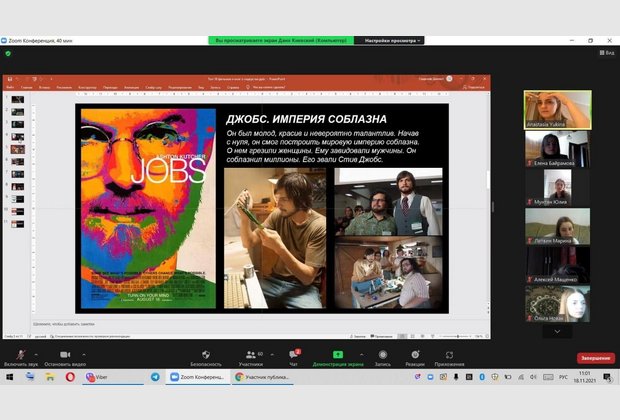Screen dimensions: 620x420
Task: Unmute microphone with Включить звук
Action: click(19, 353)
